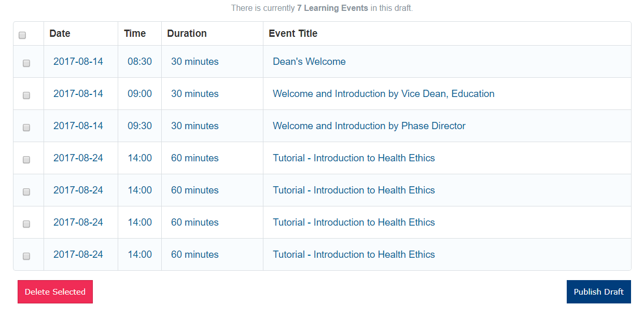The width and height of the screenshot is (644, 319).
Task: Open Welcome and Introduction by Vice Dean, Education
Action: 384,94
